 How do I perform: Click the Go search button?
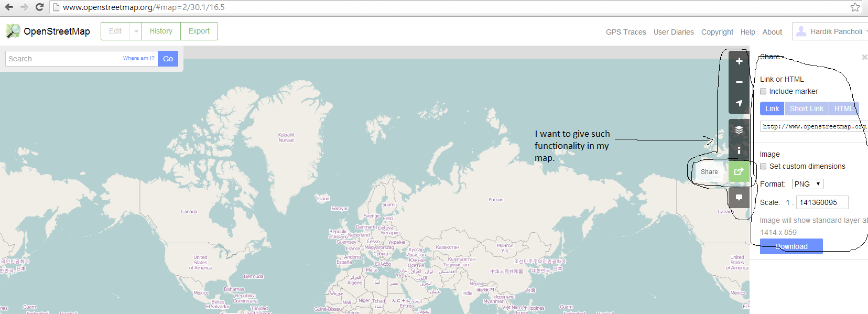pos(168,59)
